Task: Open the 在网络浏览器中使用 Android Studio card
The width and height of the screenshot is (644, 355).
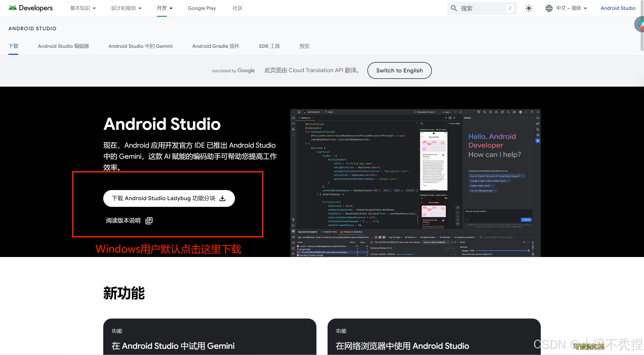Action: [434, 337]
